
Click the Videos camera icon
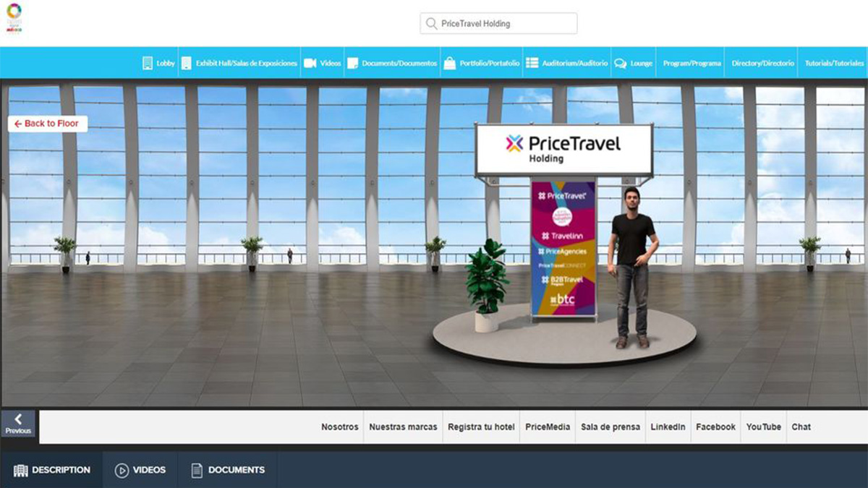point(310,63)
